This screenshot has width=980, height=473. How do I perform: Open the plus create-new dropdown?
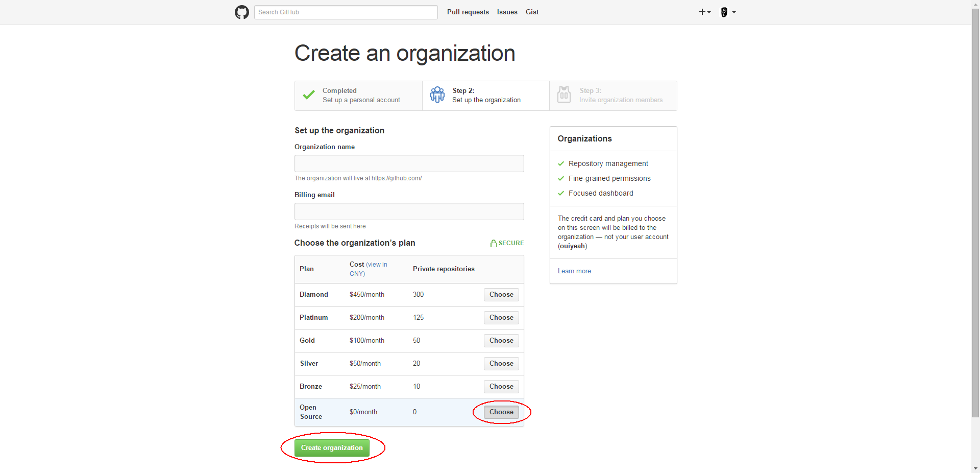[705, 12]
